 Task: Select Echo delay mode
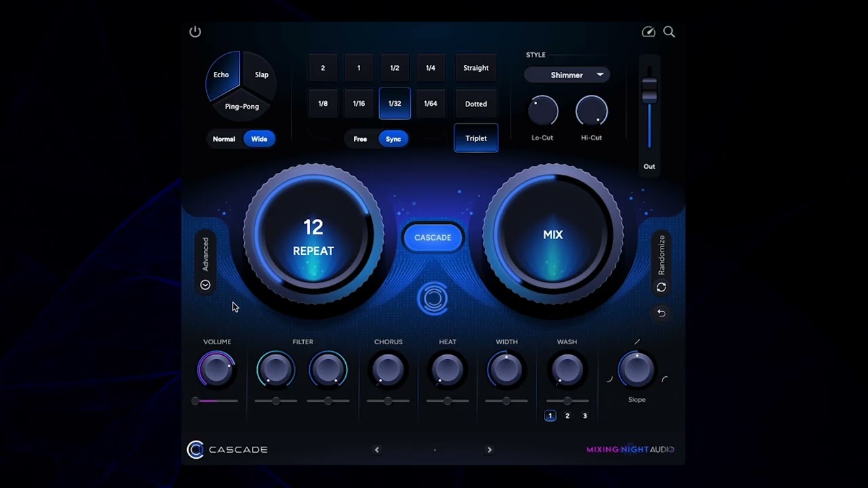coord(222,74)
